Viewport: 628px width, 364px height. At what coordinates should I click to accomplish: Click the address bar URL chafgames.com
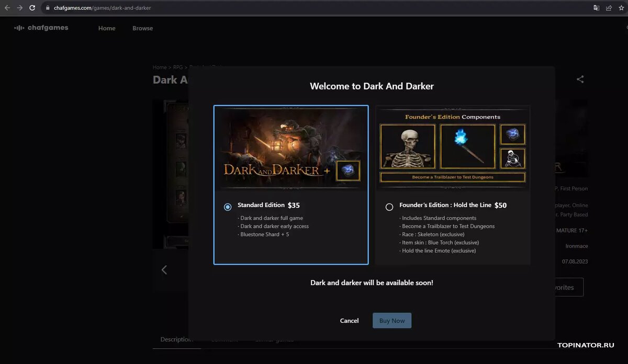[102, 8]
